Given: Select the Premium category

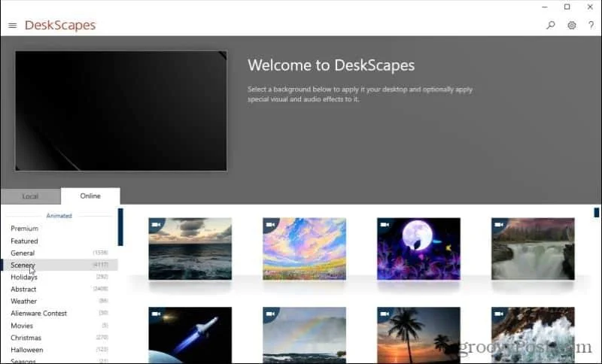Looking at the screenshot, I should pos(59,229).
